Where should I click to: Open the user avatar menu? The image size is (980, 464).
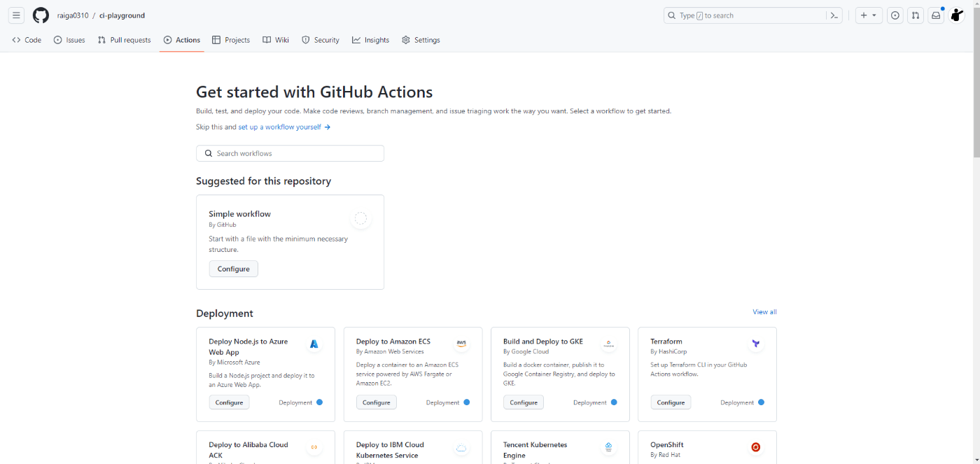pos(957,15)
